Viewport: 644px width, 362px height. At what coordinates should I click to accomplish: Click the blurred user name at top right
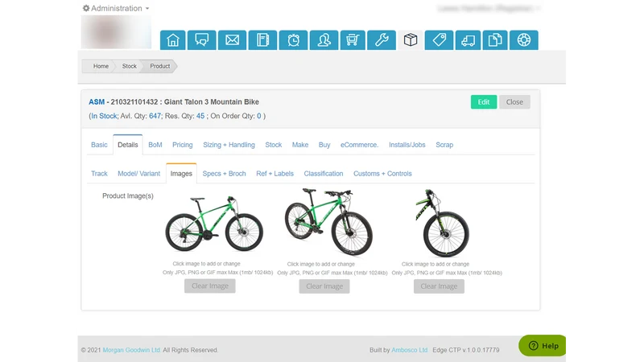pyautogui.click(x=488, y=8)
